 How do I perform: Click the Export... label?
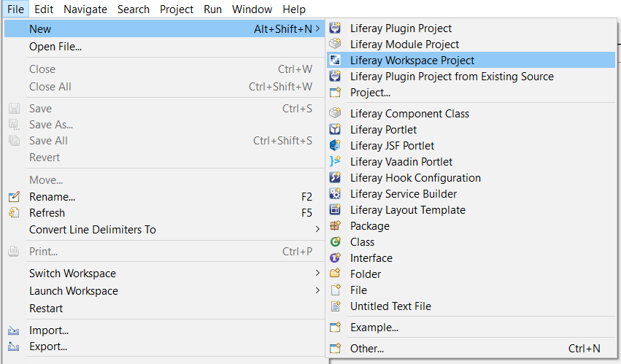(x=48, y=346)
